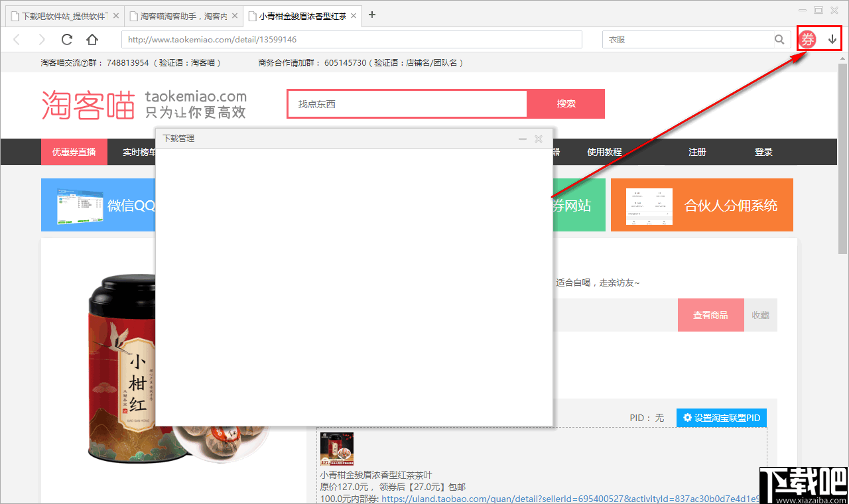Open the 合伙人分佣系统 banner
Image resolution: width=849 pixels, height=504 pixels.
point(702,205)
